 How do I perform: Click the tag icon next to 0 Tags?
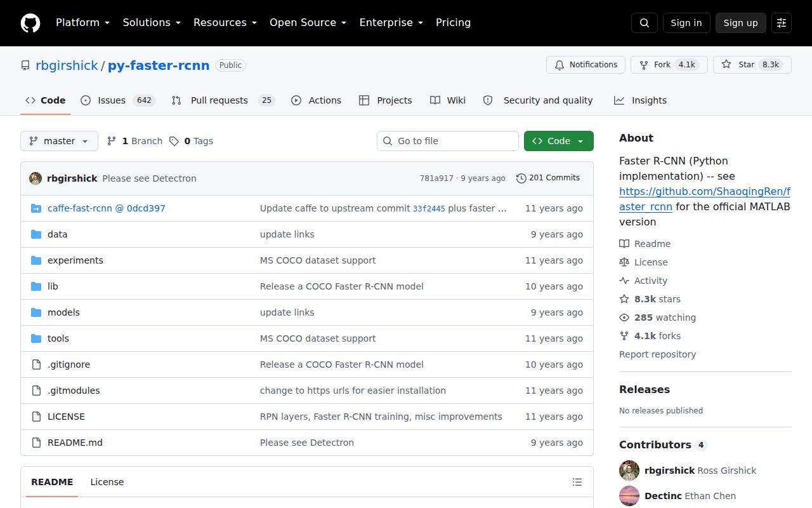coord(174,141)
